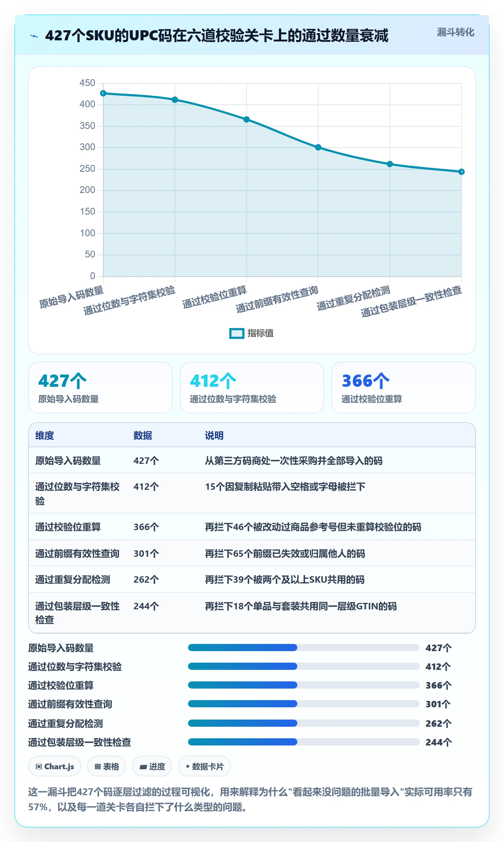This screenshot has width=504, height=842.
Task: Click the 数据 column header
Action: point(143,435)
